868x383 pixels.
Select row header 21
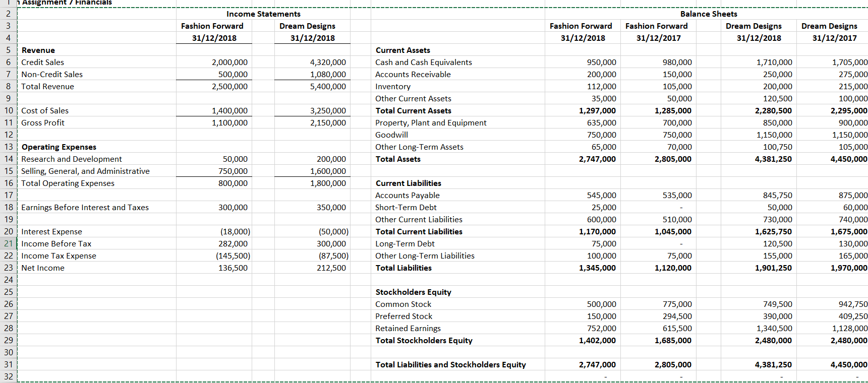9,243
